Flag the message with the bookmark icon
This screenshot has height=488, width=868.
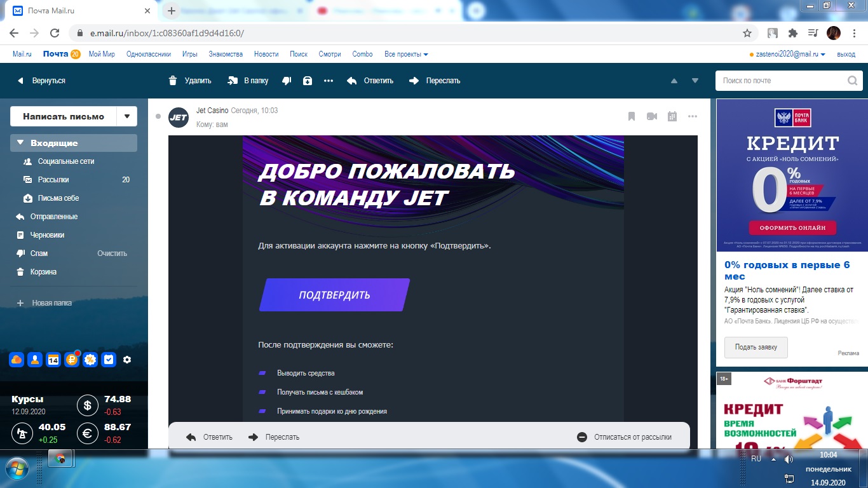(631, 116)
